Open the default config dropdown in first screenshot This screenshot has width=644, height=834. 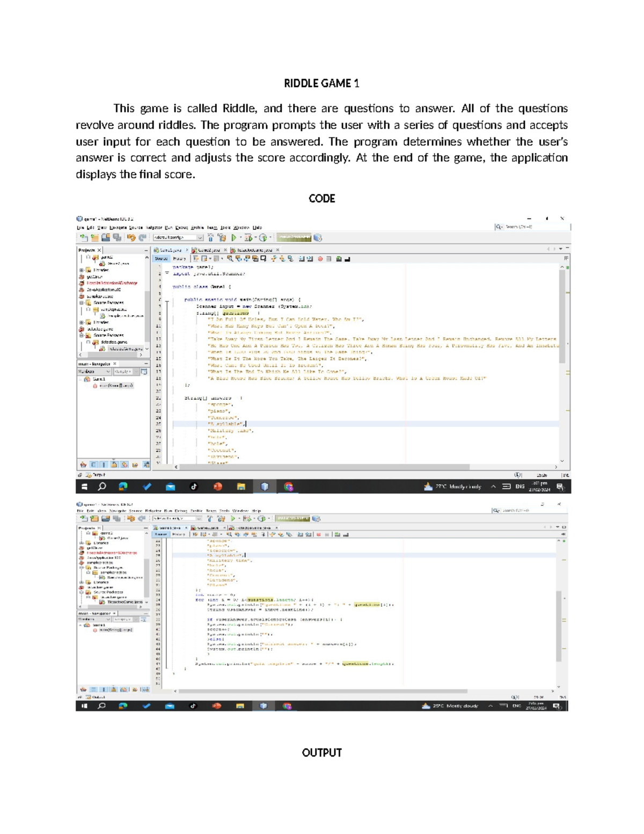tap(178, 237)
